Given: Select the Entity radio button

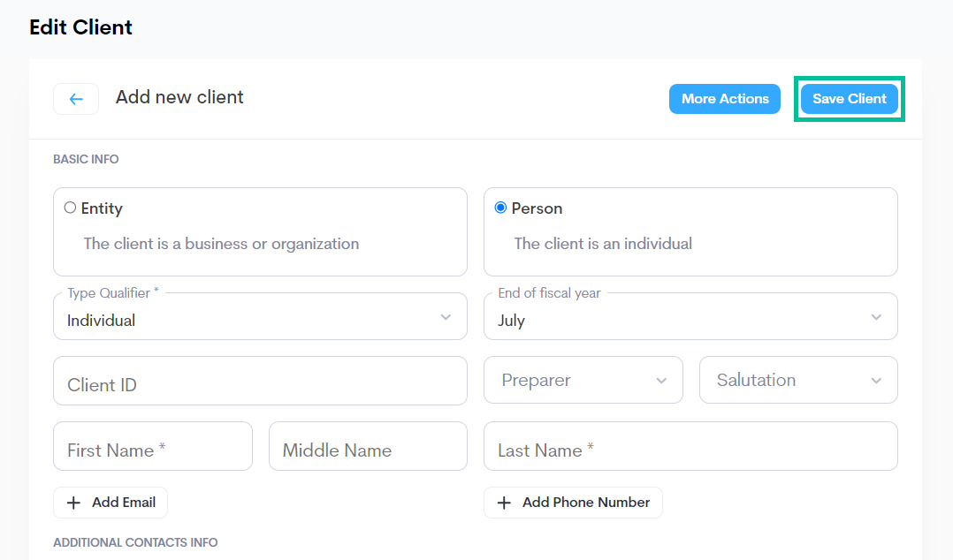Looking at the screenshot, I should click(x=70, y=208).
